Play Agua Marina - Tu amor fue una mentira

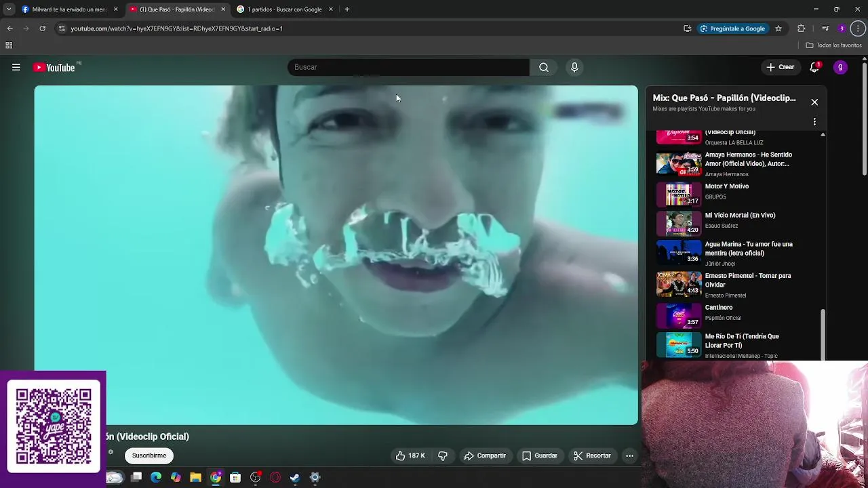pos(736,253)
